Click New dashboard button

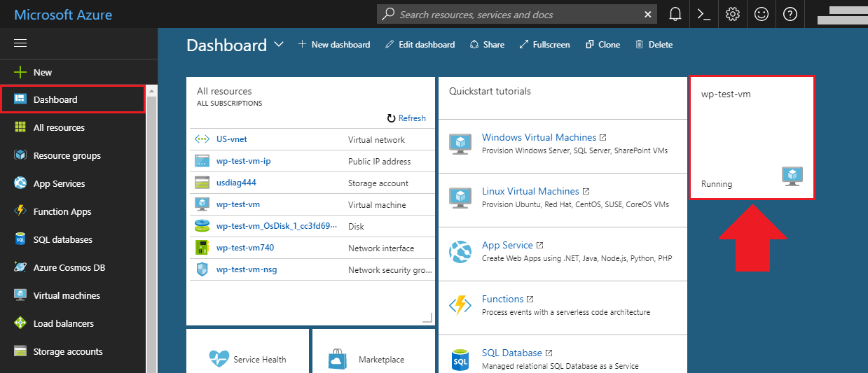334,44
